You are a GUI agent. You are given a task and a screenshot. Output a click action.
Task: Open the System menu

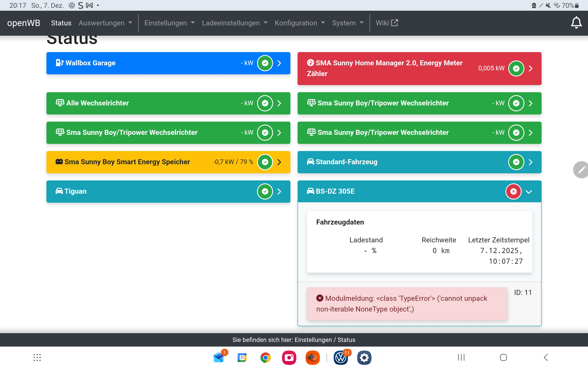(348, 23)
